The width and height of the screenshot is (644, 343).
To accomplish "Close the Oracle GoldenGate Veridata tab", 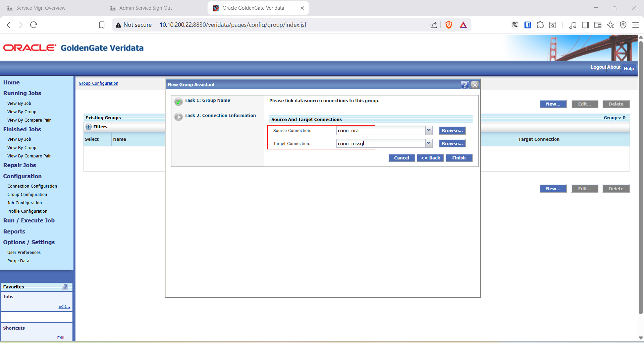I will [x=302, y=8].
